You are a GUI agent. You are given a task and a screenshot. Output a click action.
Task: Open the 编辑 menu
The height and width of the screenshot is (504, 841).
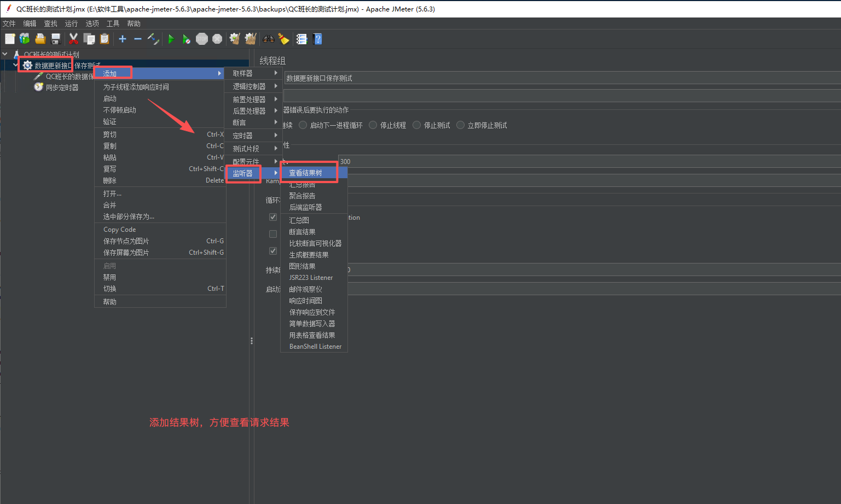pos(30,24)
